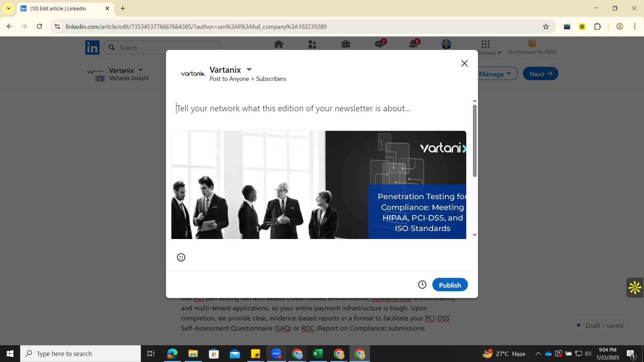The width and height of the screenshot is (644, 362).
Task: Open Try Premium for PKR0 link
Action: tap(532, 47)
